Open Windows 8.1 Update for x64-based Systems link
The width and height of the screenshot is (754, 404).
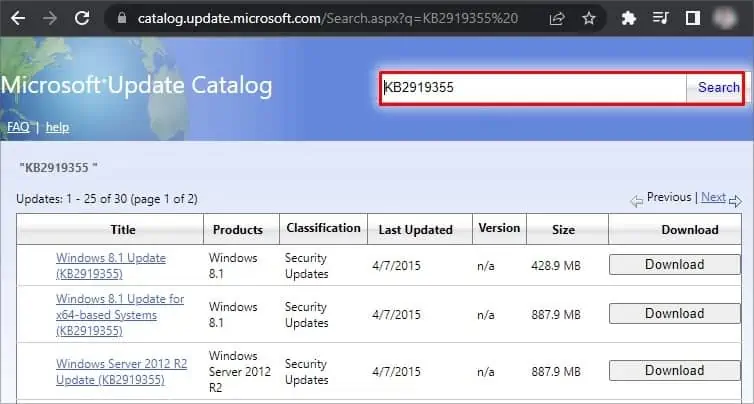120,315
